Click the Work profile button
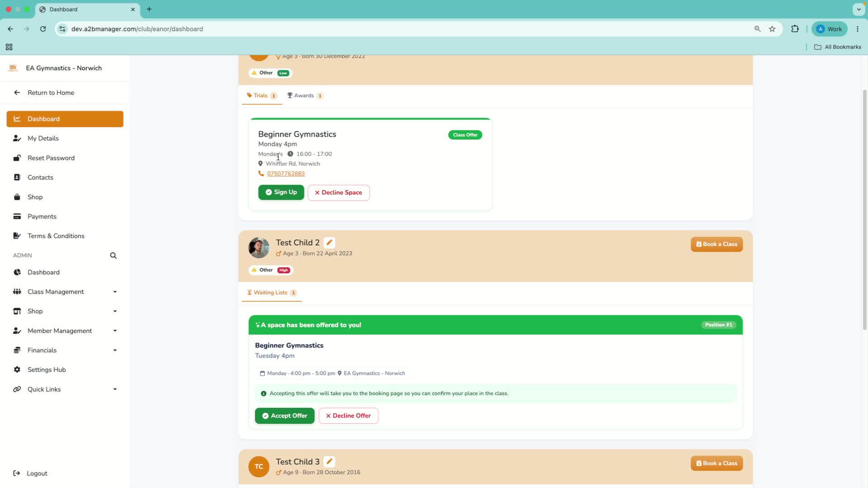This screenshot has width=868, height=488. pyautogui.click(x=830, y=29)
